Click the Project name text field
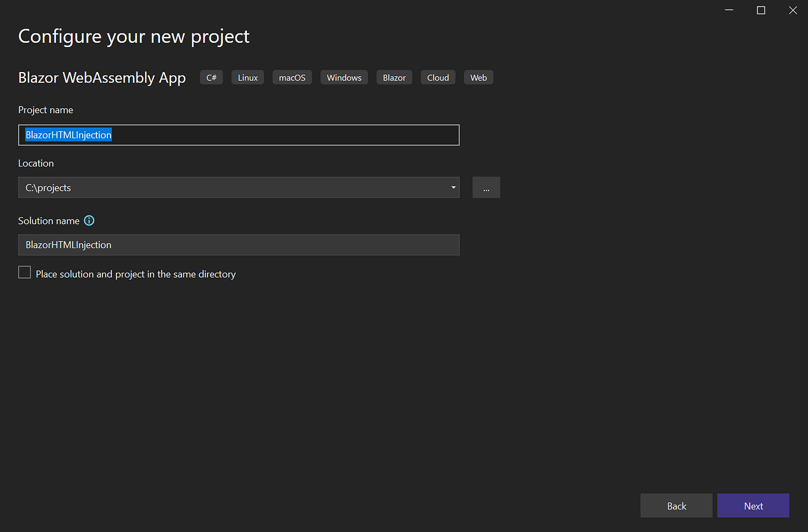Image resolution: width=808 pixels, height=532 pixels. coord(238,135)
